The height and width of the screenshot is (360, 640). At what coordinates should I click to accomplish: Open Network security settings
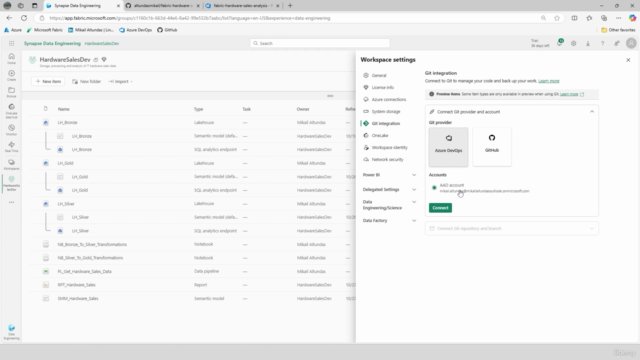pos(387,160)
